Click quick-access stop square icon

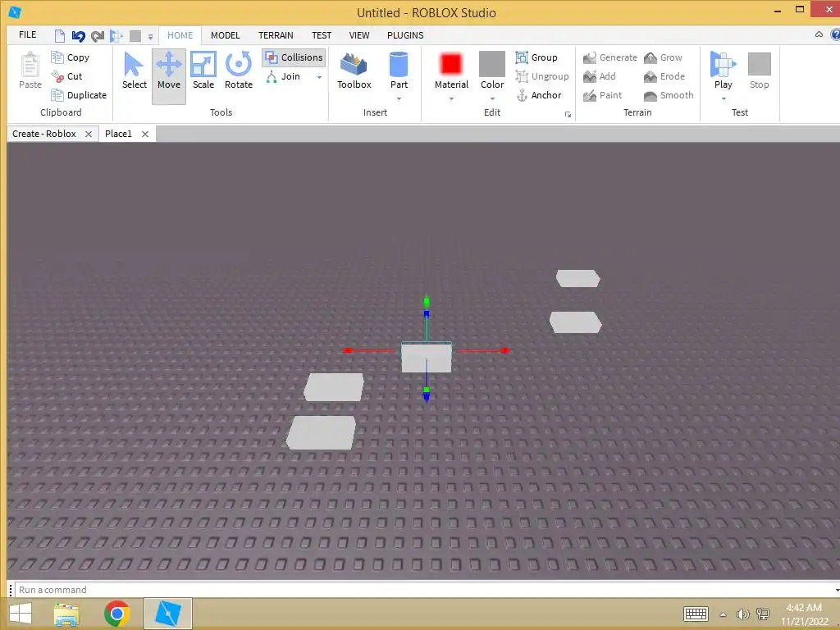click(x=135, y=36)
